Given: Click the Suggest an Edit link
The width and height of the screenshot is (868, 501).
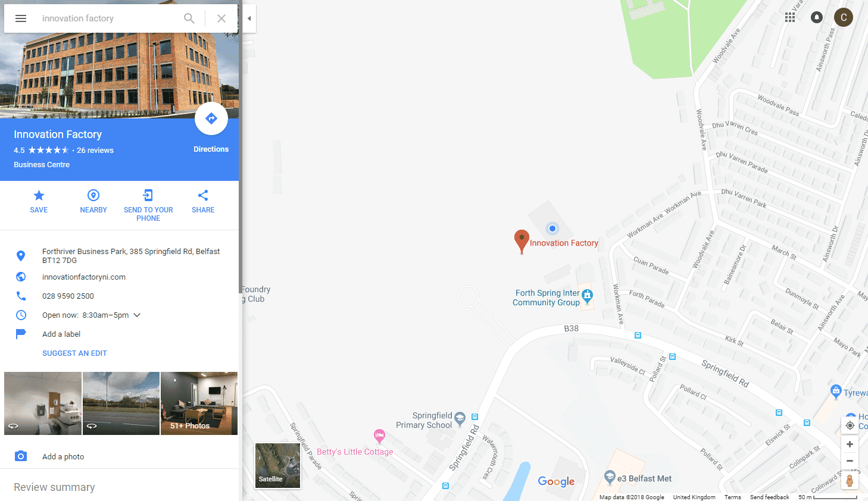Looking at the screenshot, I should pos(74,353).
